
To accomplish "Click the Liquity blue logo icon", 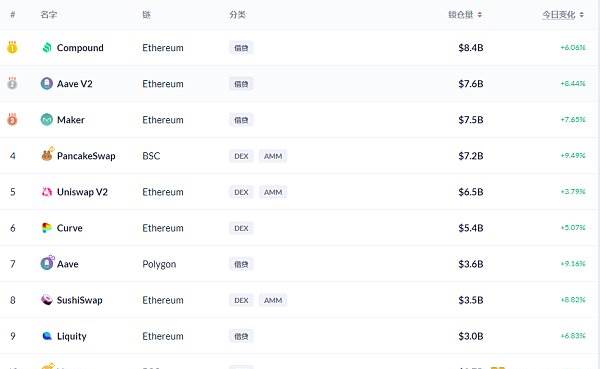I will (x=47, y=336).
